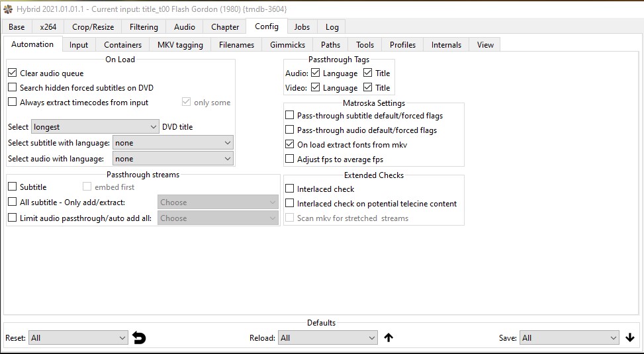Image resolution: width=644 pixels, height=354 pixels.
Task: Click the Save down arrow icon
Action: point(629,338)
